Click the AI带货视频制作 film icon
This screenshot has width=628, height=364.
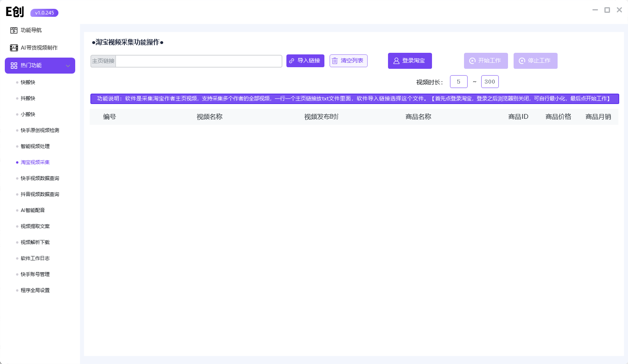tap(14, 48)
